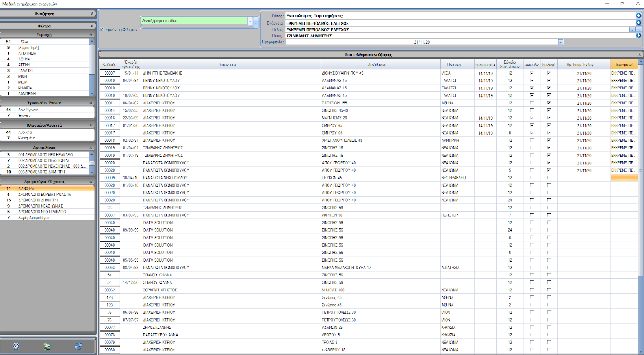644x355 pixels.
Task: Click the blue checkmark apply icon
Action: (x=16, y=346)
